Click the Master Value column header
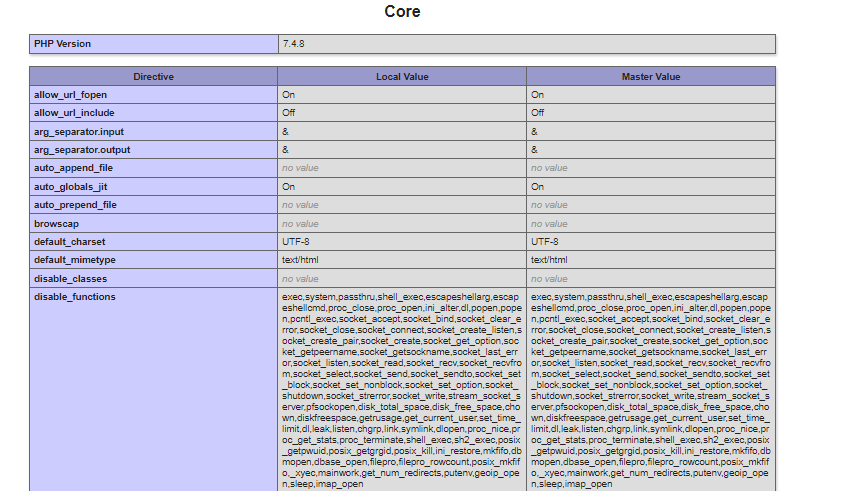This screenshot has height=491, width=867. click(650, 76)
